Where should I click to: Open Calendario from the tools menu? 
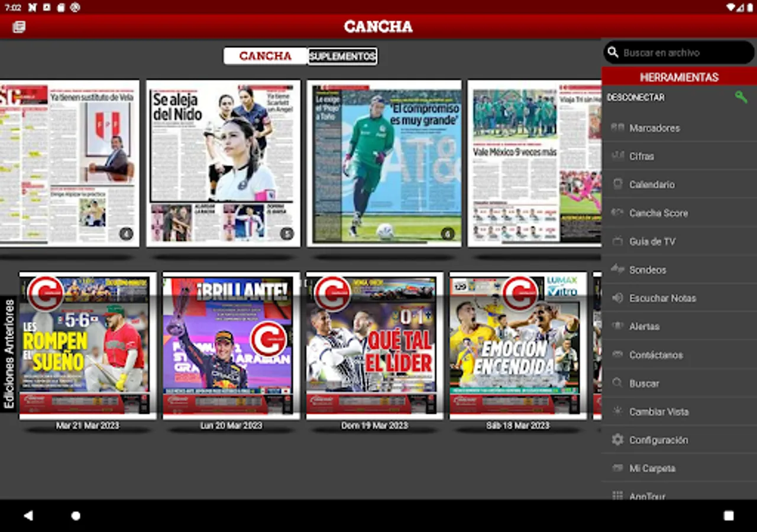pos(679,184)
